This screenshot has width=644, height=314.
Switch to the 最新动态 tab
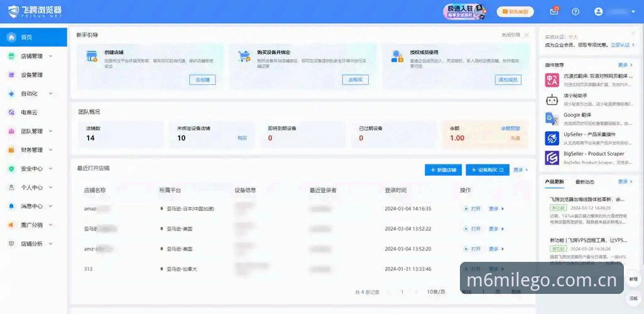coord(584,181)
